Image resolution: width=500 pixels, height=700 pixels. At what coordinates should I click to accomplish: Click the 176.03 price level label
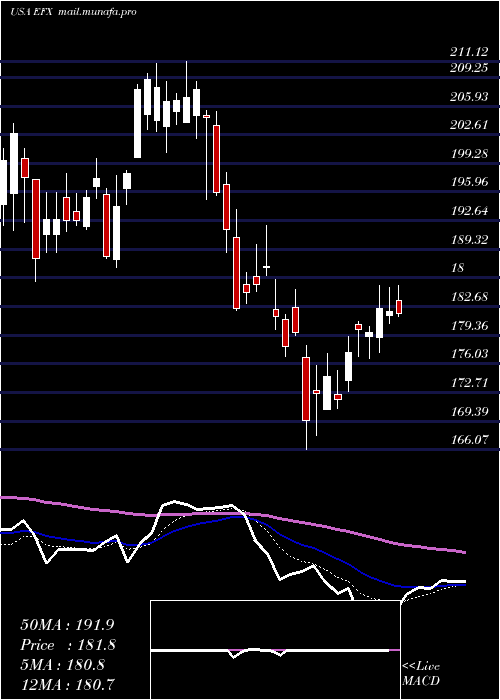pos(468,354)
